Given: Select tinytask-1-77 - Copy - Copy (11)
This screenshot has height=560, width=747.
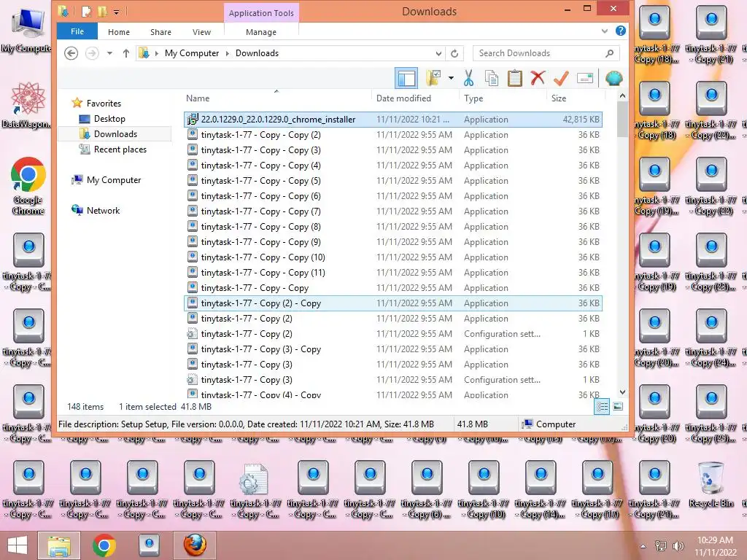Looking at the screenshot, I should click(x=393, y=273).
